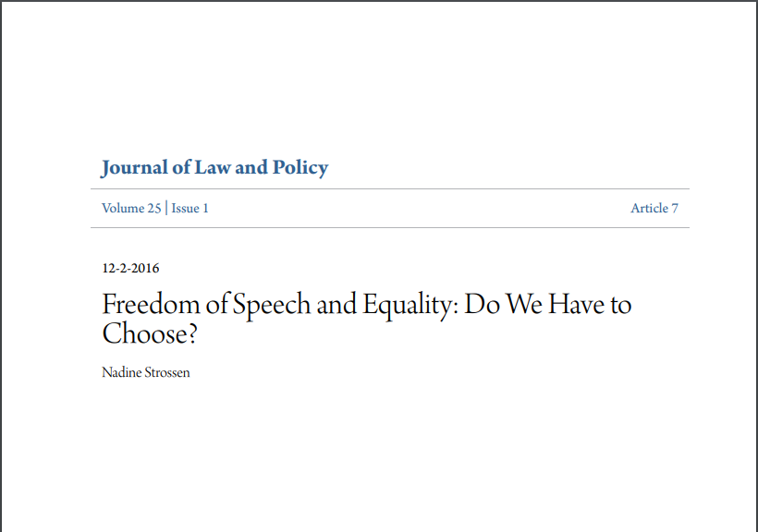Click the number 7 in Article 7

tap(675, 208)
